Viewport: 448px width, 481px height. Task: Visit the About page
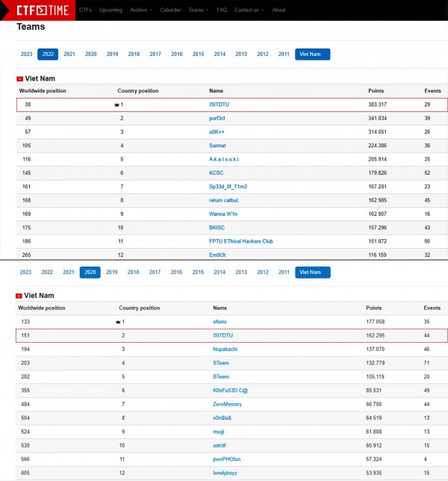point(279,10)
